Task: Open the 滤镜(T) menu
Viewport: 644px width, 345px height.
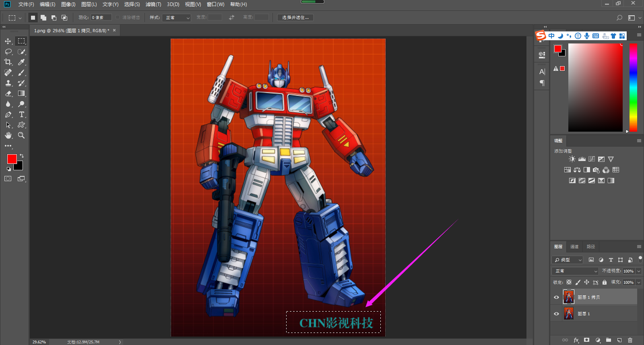Action: [153, 4]
